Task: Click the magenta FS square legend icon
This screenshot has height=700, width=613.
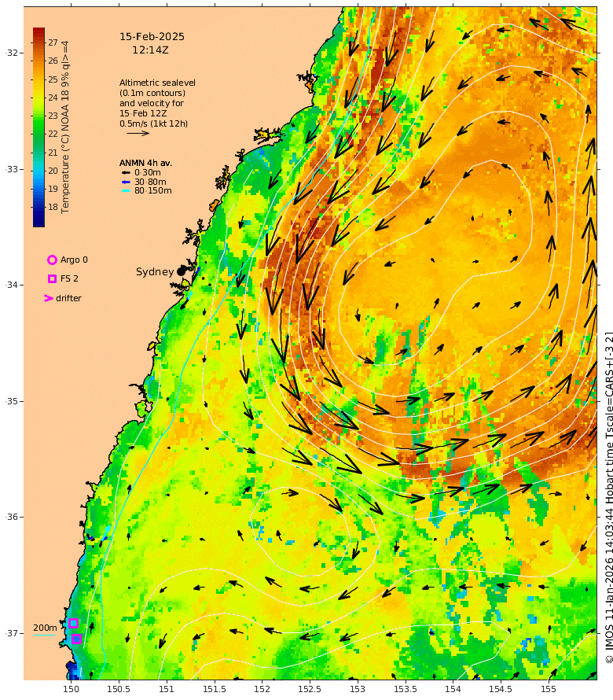Action: pos(52,278)
